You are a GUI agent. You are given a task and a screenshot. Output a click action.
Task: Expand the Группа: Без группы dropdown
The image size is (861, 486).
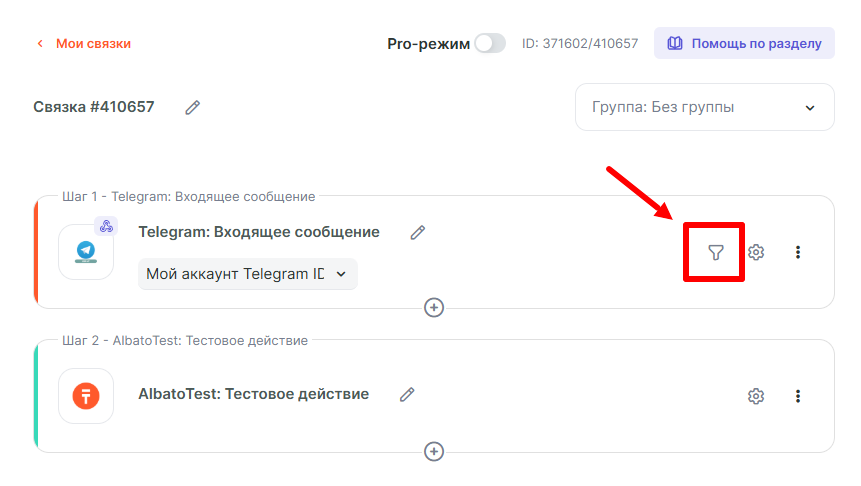click(x=704, y=107)
